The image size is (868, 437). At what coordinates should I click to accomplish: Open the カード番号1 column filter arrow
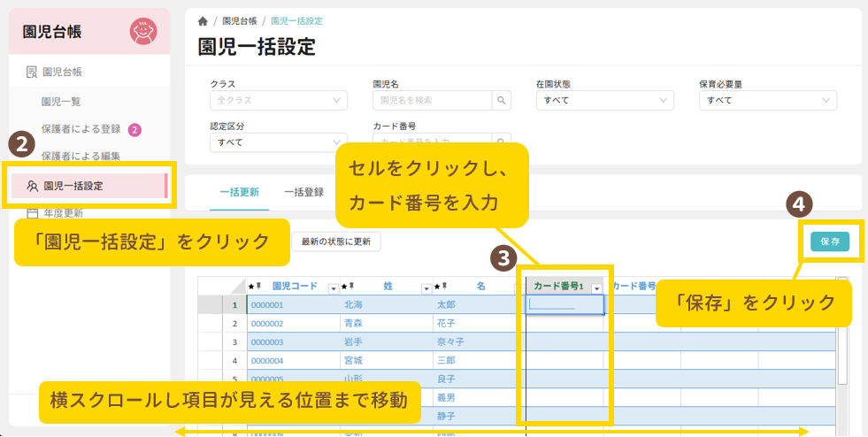597,287
